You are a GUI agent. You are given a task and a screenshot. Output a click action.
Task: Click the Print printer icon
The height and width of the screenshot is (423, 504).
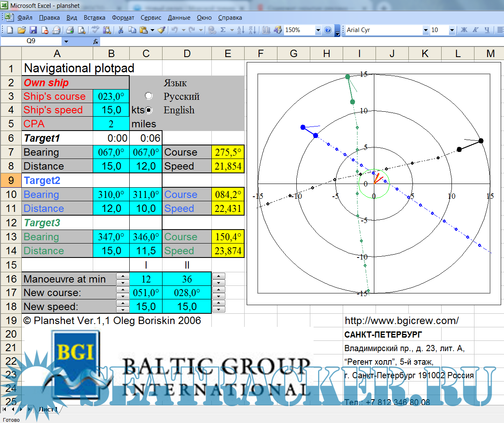(70, 30)
